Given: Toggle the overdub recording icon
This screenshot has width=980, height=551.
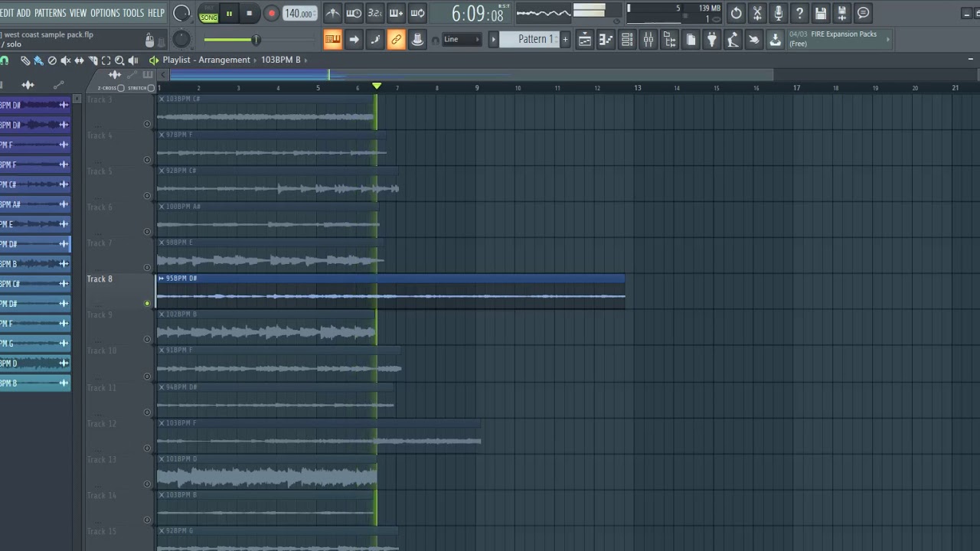Looking at the screenshot, I should pyautogui.click(x=396, y=13).
